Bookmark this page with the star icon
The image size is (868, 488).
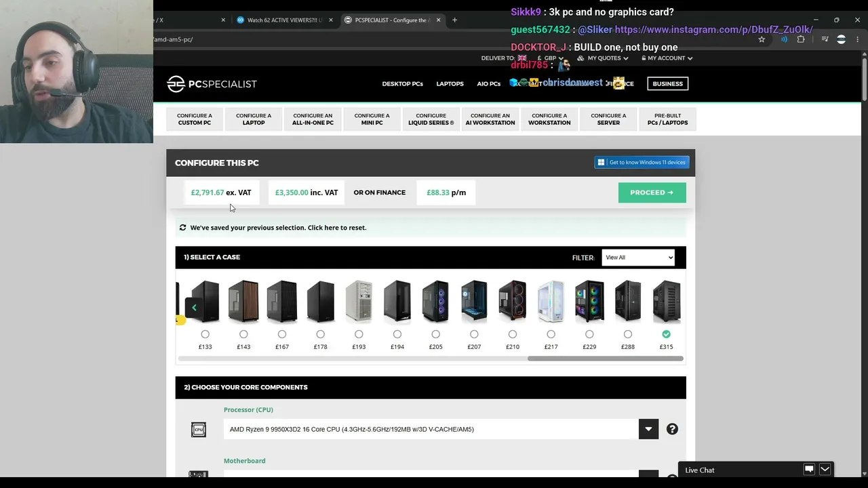[762, 39]
